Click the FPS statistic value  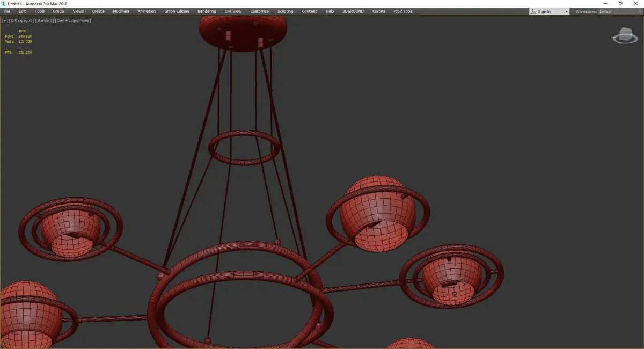pyautogui.click(x=25, y=52)
